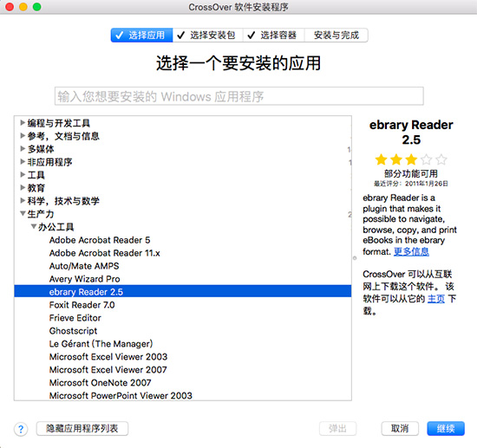Click the fourth rating star
The height and width of the screenshot is (448, 477).
point(426,159)
